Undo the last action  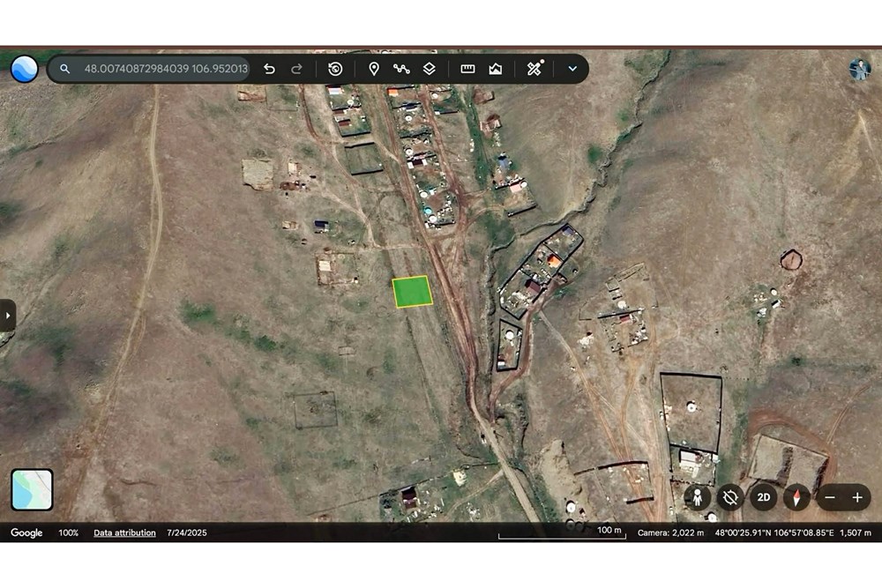[269, 69]
